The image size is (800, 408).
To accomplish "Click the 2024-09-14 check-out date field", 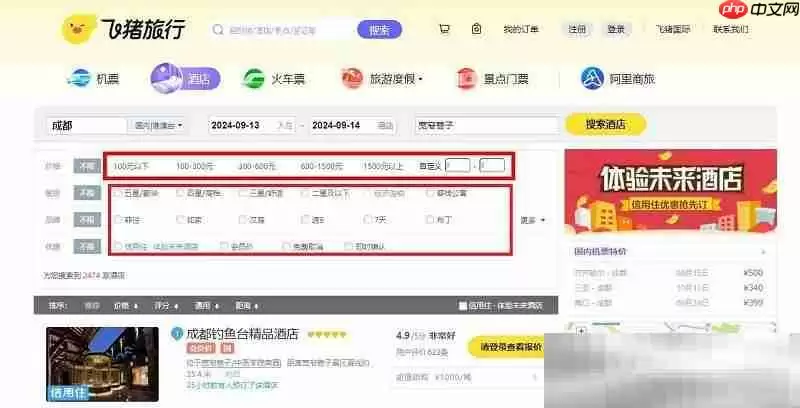I will [353, 125].
